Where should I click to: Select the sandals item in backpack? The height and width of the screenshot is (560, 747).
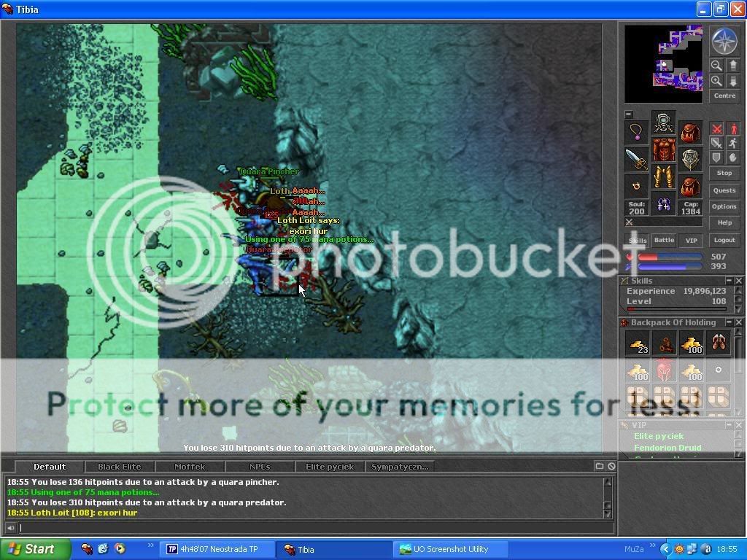point(719,343)
